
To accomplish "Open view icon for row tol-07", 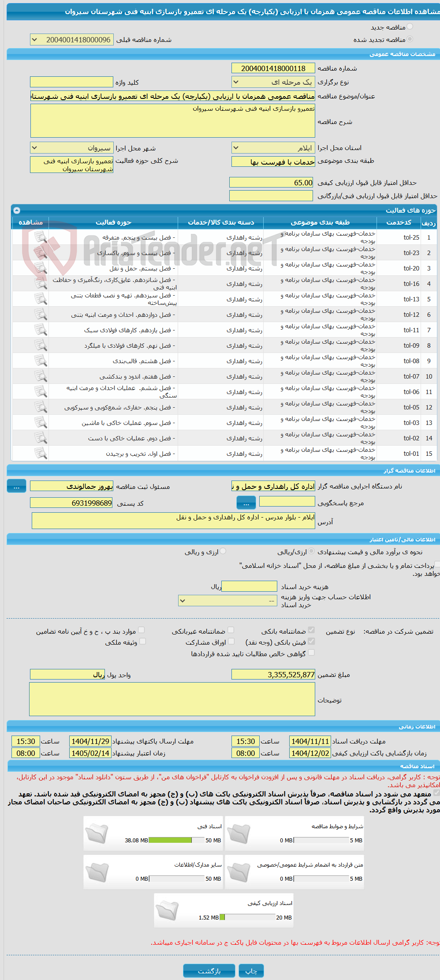I will 41,376.
